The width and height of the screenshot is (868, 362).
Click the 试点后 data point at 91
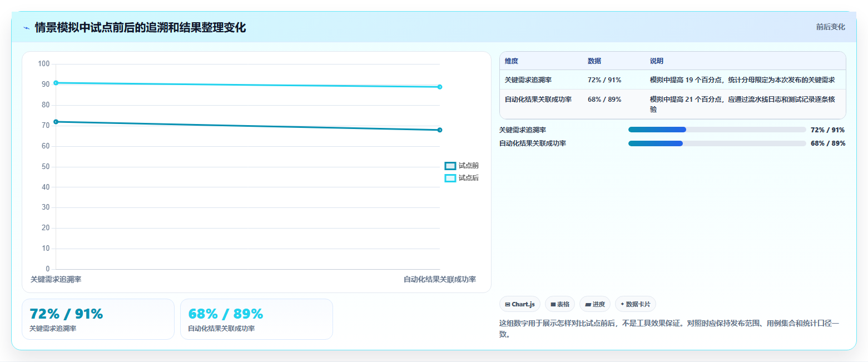(56, 83)
